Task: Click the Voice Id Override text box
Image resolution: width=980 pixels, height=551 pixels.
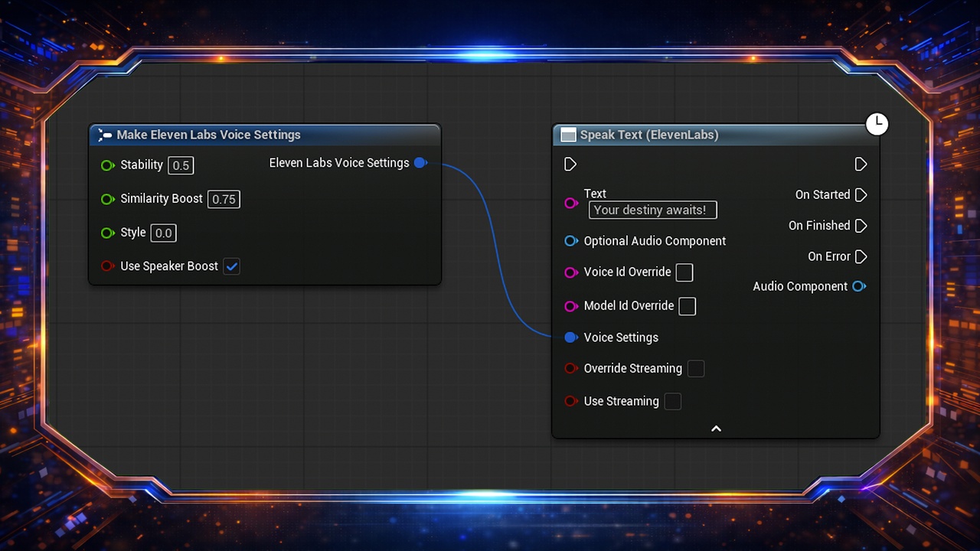Action: click(684, 272)
